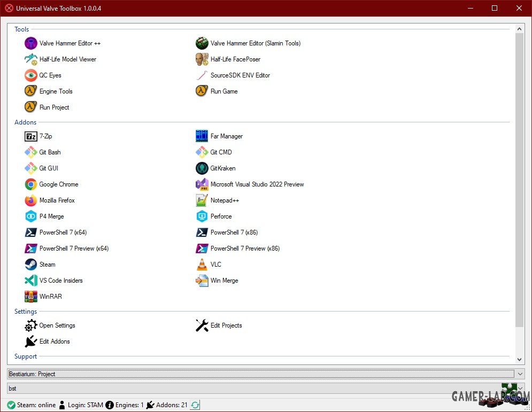Open the SourceSDK ENV Editor icon

pyautogui.click(x=202, y=75)
